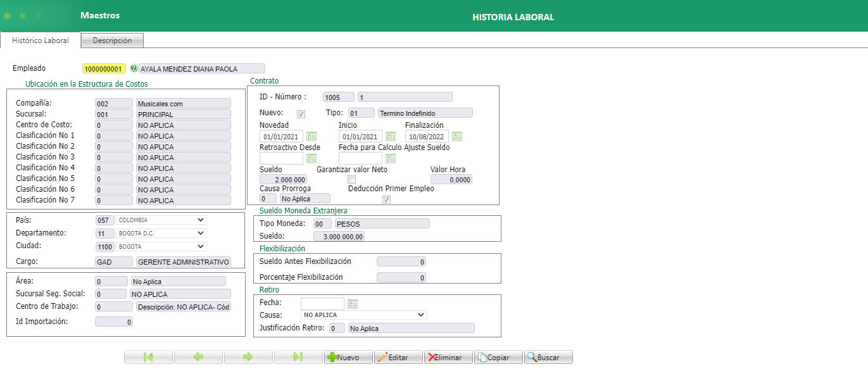Open the Retiro Causa dropdown
This screenshot has height=376, width=868.
pos(363,315)
